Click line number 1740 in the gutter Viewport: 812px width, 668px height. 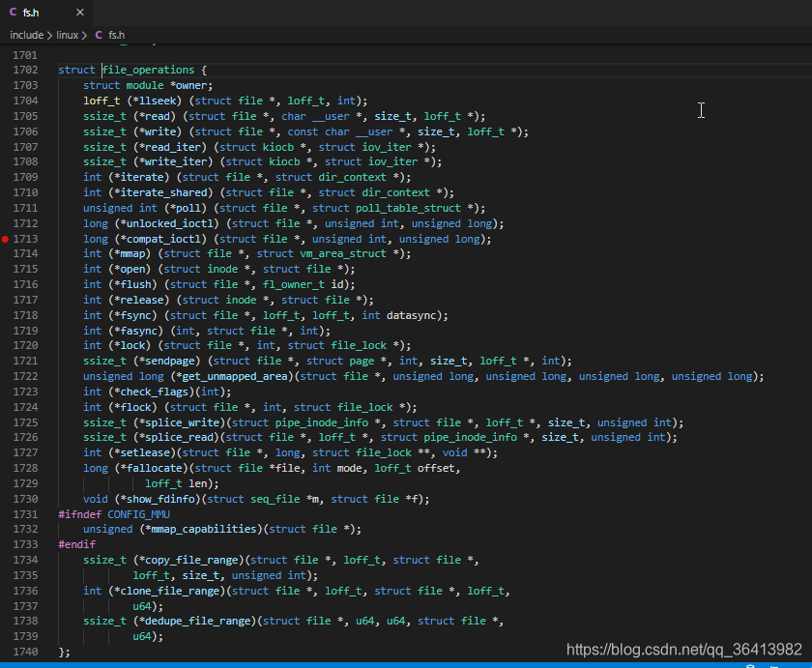coord(25,652)
